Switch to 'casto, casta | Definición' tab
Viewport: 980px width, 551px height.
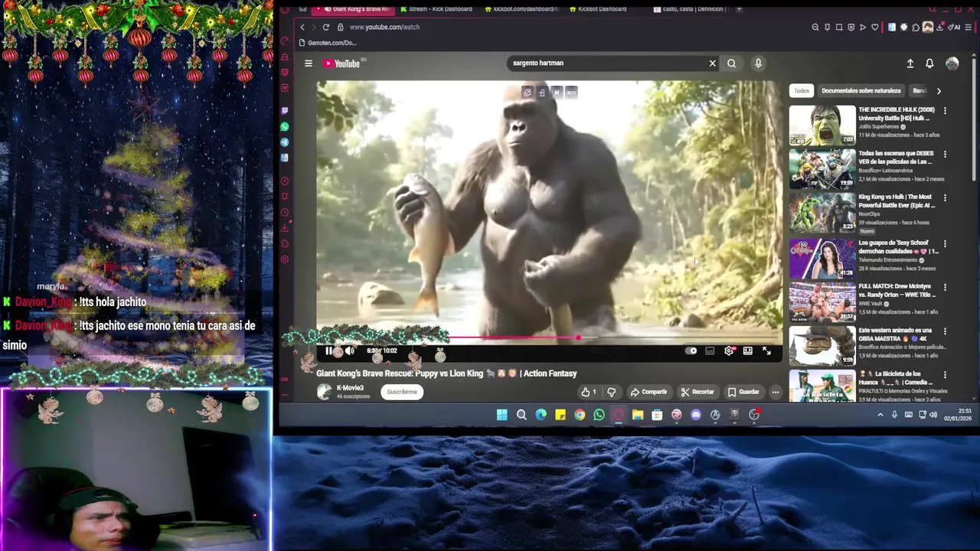click(688, 9)
